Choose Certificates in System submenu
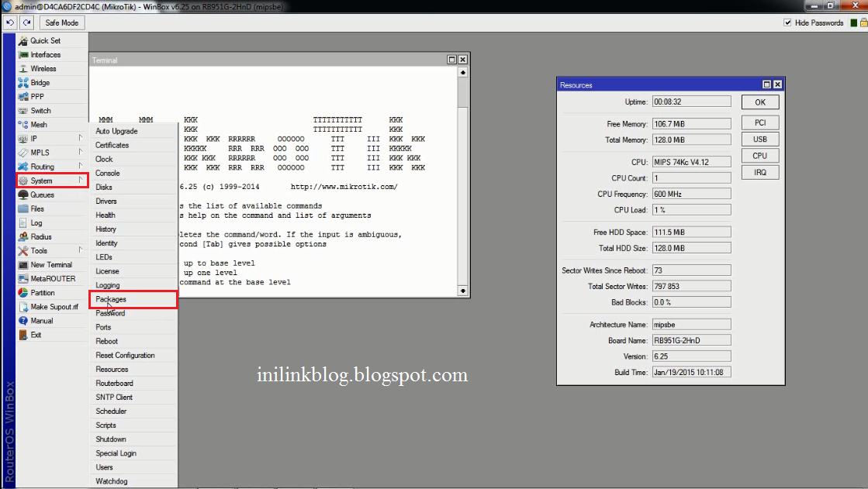This screenshot has width=868, height=489. (133, 145)
